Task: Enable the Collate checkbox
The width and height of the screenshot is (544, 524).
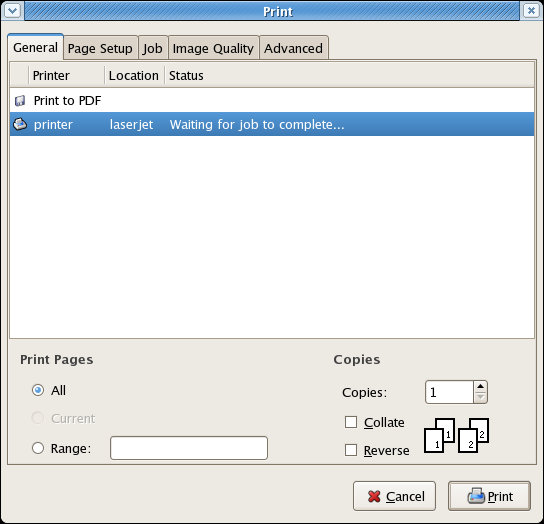Action: [351, 422]
